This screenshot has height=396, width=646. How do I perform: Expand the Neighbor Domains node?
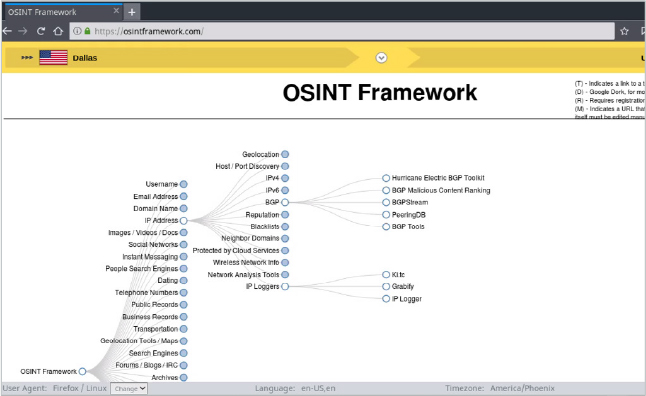[x=285, y=238]
